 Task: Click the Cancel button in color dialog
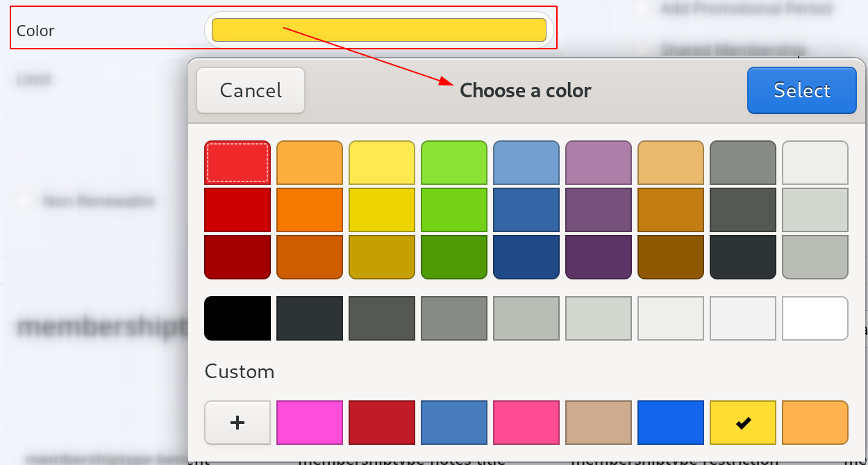pos(251,90)
